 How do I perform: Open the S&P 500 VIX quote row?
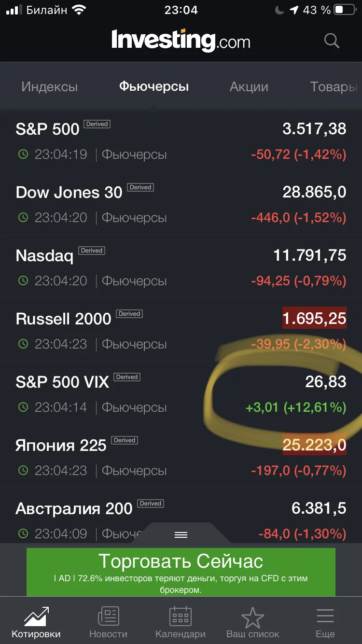tap(181, 393)
